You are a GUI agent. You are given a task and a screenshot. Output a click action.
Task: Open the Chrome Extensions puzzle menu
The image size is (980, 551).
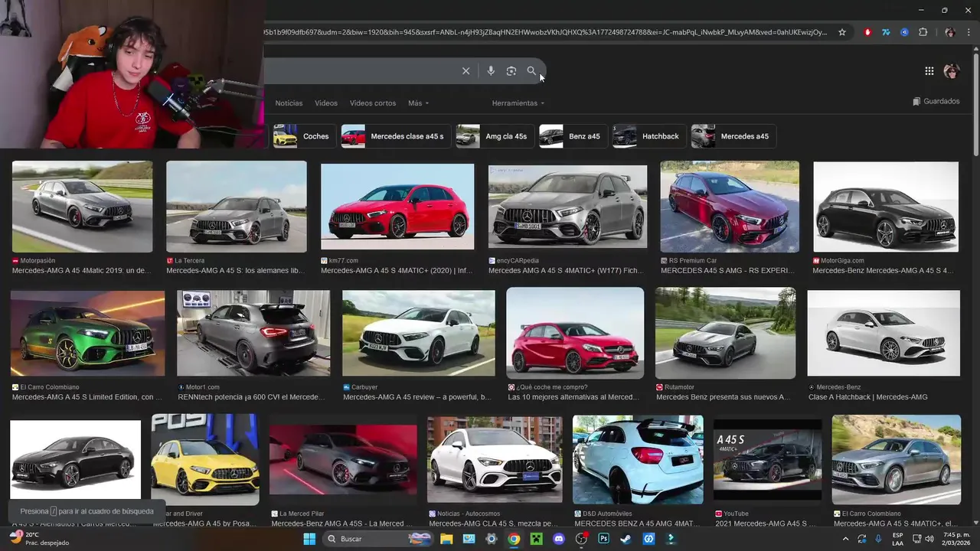click(923, 32)
